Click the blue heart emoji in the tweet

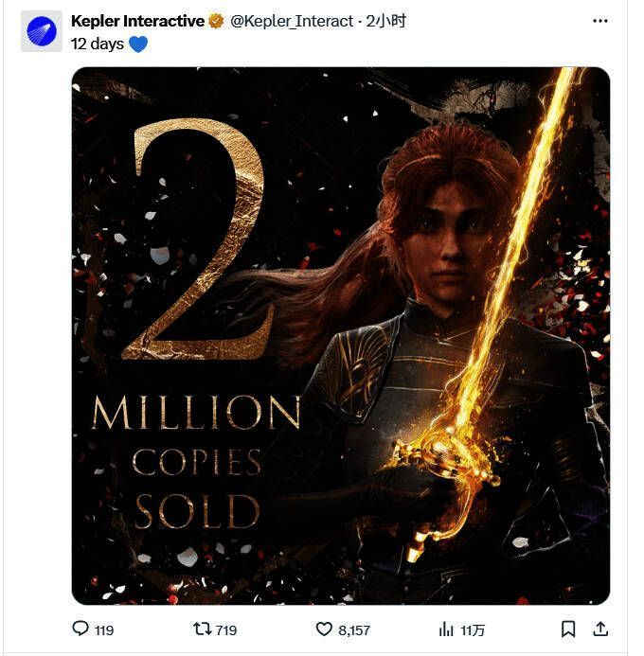point(138,44)
